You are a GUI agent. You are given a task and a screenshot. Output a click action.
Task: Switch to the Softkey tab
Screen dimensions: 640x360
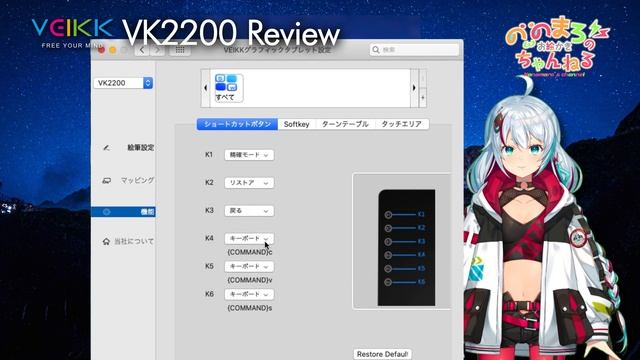[x=297, y=124]
